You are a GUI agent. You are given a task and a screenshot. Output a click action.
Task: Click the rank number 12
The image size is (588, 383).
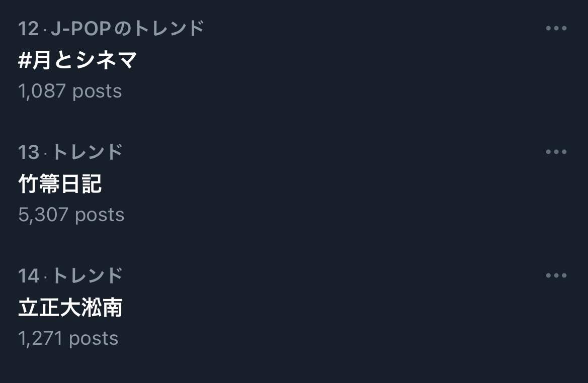[28, 29]
